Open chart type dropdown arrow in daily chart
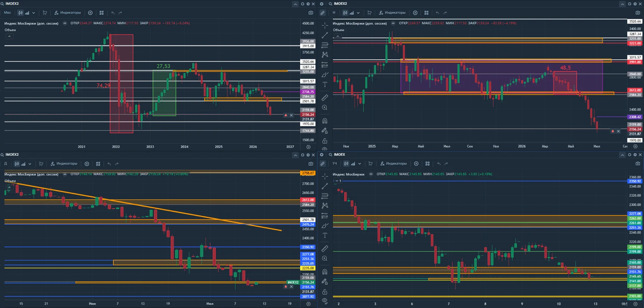644x308 pixels. click(30, 164)
